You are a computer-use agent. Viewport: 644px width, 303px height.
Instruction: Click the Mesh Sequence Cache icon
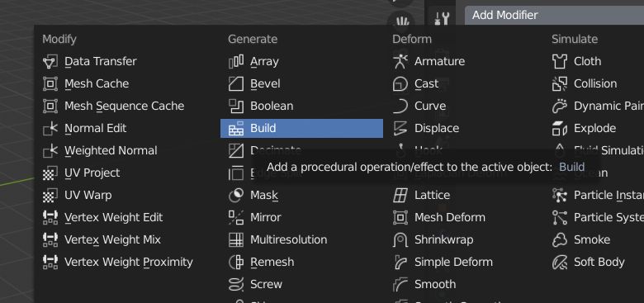pyautogui.click(x=50, y=106)
